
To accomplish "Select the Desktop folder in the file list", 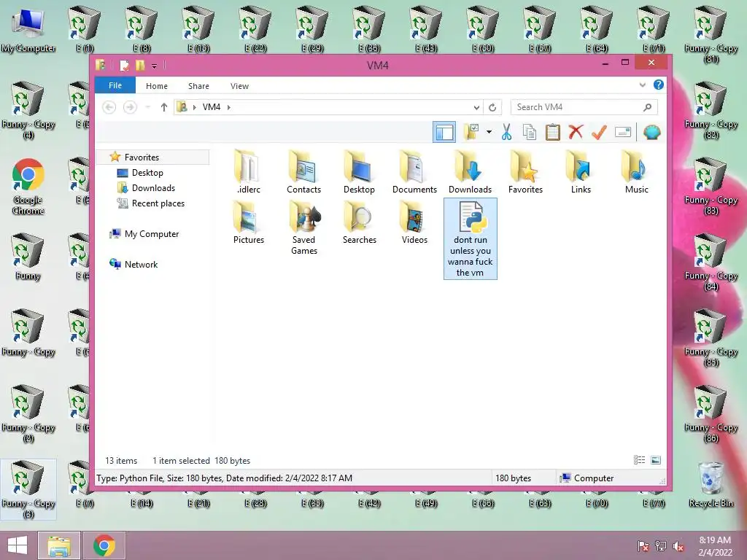I will 359,172.
